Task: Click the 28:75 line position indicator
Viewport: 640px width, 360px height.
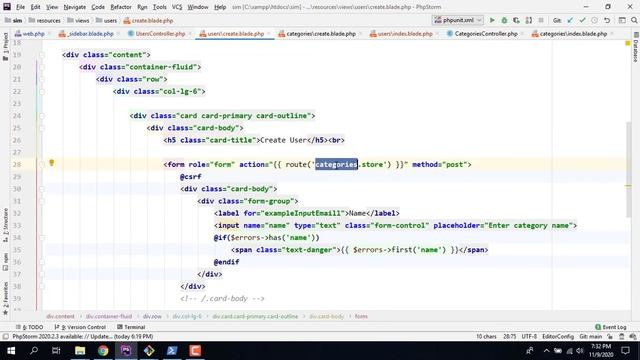Action: 509,337
